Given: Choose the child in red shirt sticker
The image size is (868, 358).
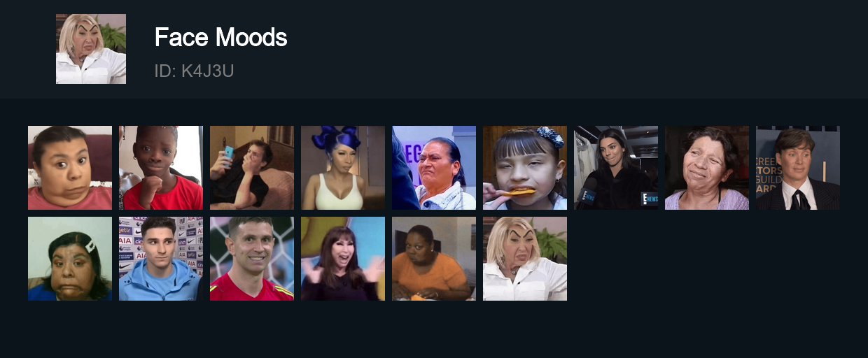Looking at the screenshot, I should click(161, 168).
